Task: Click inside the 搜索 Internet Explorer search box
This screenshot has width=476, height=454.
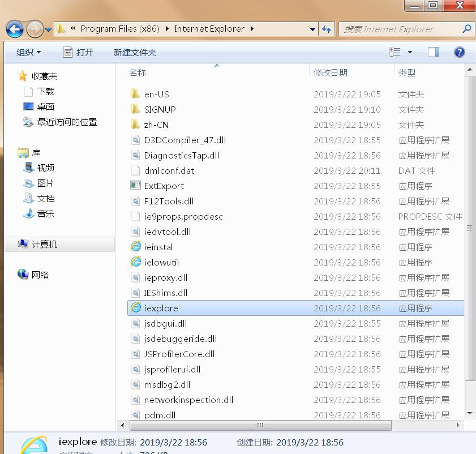Action: (x=396, y=29)
